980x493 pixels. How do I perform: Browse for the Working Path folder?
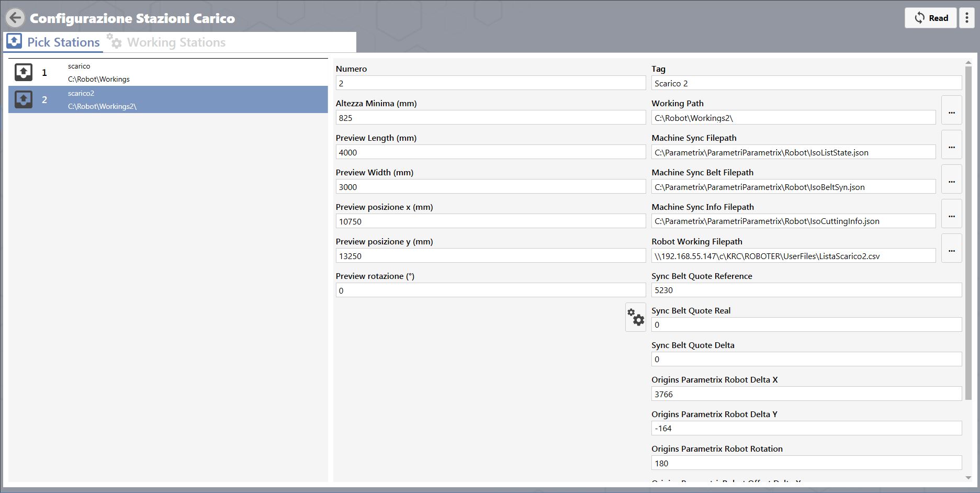tap(952, 110)
